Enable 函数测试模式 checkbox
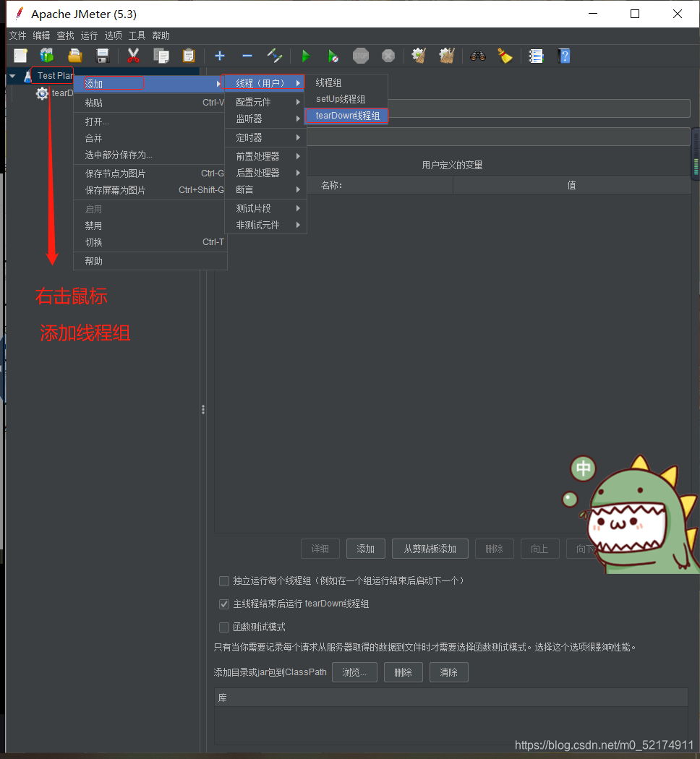Screen dimensions: 700x759 224,627
